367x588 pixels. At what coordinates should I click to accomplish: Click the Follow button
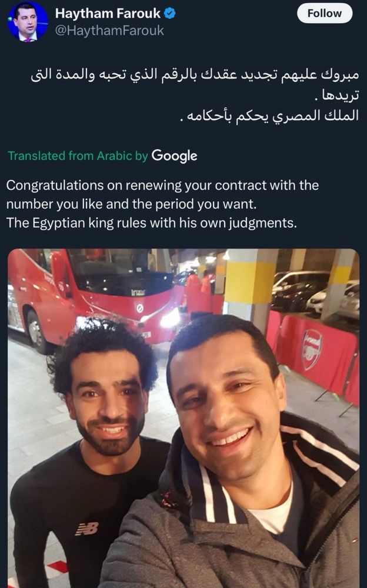325,14
